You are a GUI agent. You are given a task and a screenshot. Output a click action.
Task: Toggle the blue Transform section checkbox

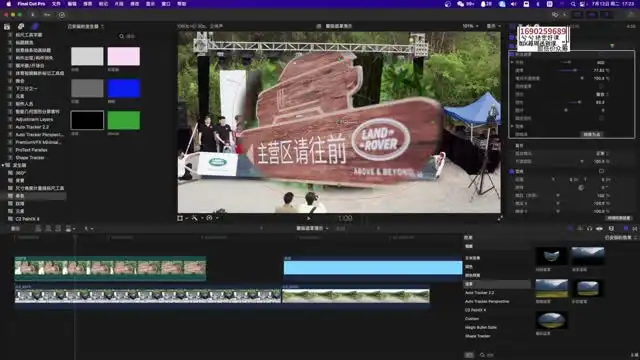tap(511, 171)
